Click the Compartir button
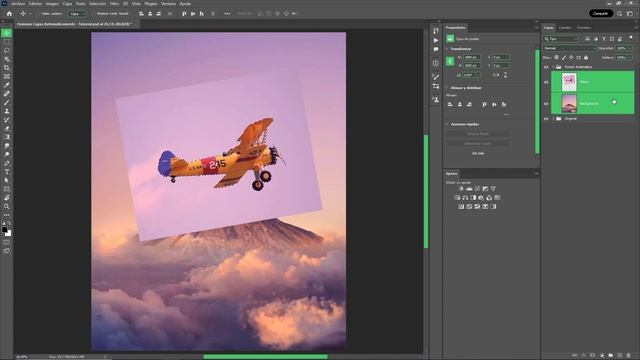The height and width of the screenshot is (360, 640). tap(600, 13)
